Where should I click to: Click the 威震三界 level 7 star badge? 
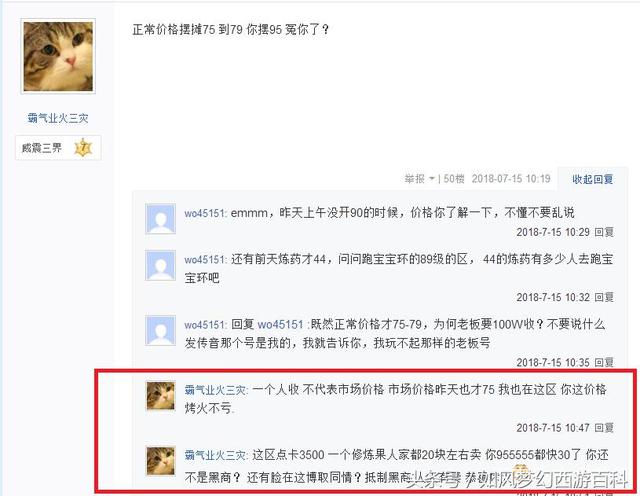(83, 148)
